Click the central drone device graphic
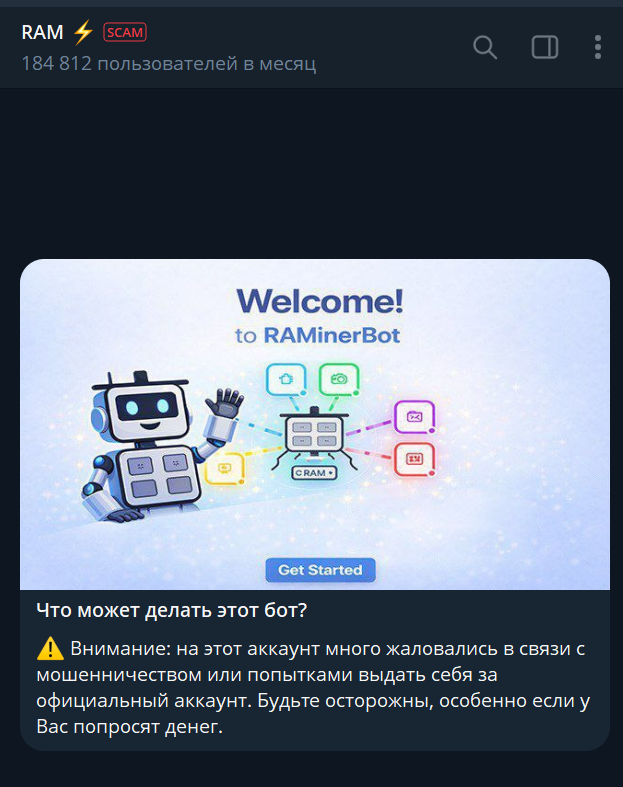Viewport: 623px width, 787px height. [x=314, y=435]
